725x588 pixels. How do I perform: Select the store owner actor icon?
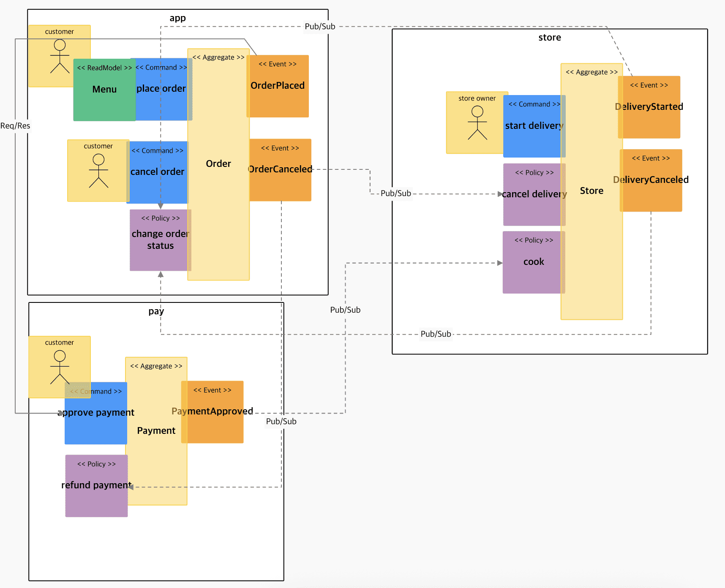coord(477,122)
